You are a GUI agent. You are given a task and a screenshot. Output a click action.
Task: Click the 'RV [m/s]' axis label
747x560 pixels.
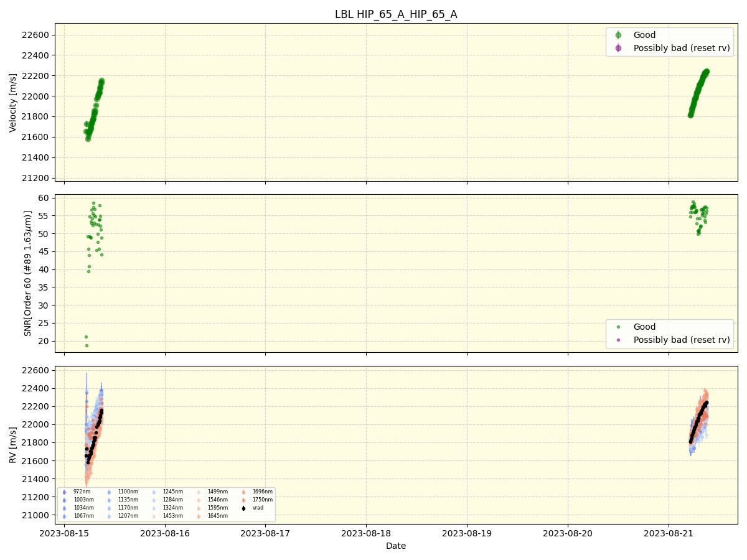tap(13, 445)
